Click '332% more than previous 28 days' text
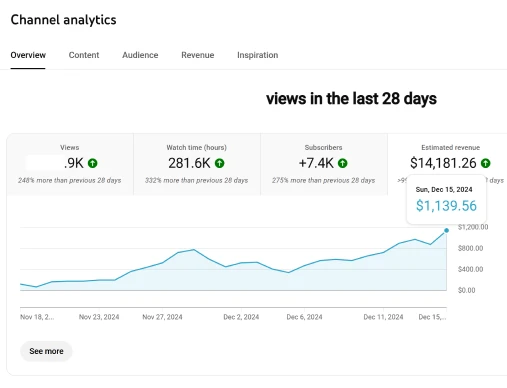 [x=197, y=180]
